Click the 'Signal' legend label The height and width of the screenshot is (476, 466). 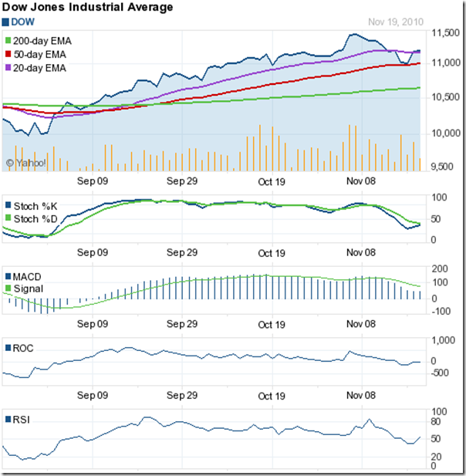[x=29, y=289]
